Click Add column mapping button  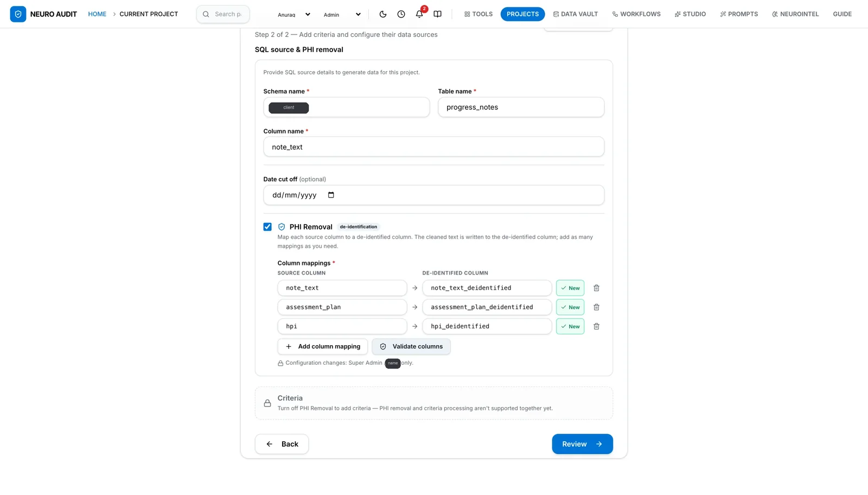(x=323, y=346)
